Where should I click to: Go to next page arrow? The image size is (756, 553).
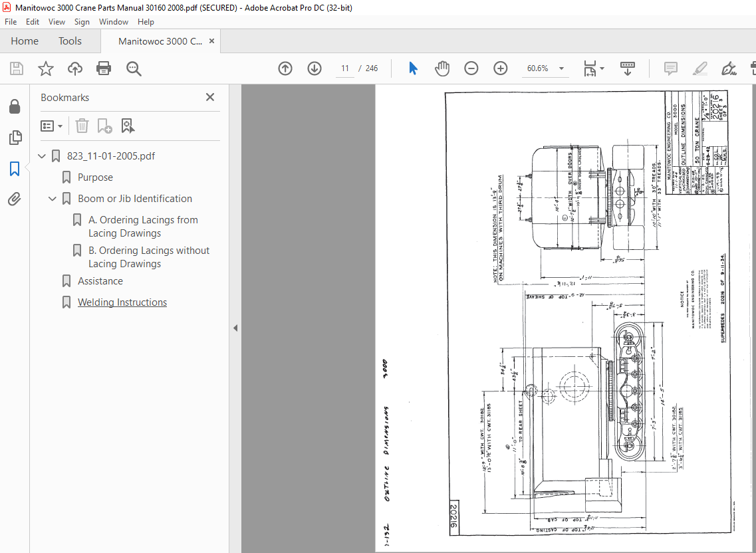(315, 68)
